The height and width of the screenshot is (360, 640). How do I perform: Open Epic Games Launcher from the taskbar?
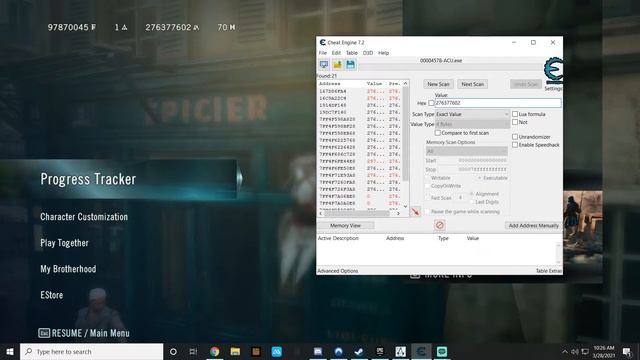[380, 351]
